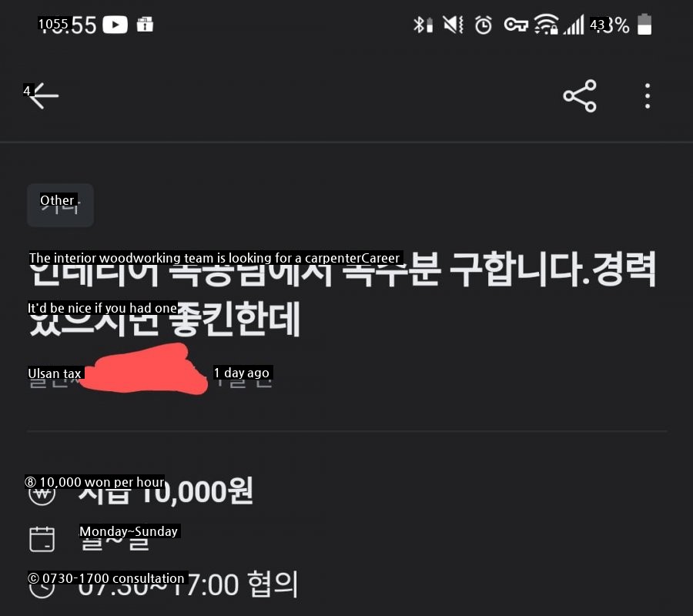Tap the VPN key status icon
Screen dimensions: 693x616
516,25
